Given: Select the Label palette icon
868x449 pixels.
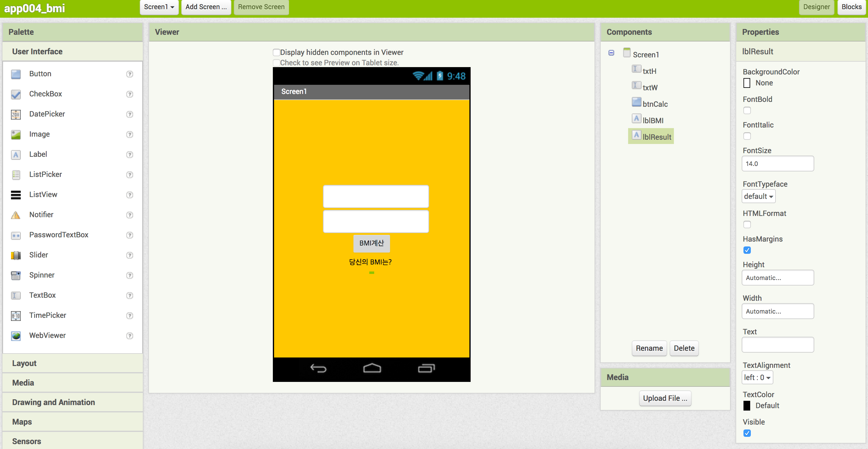Looking at the screenshot, I should [16, 155].
